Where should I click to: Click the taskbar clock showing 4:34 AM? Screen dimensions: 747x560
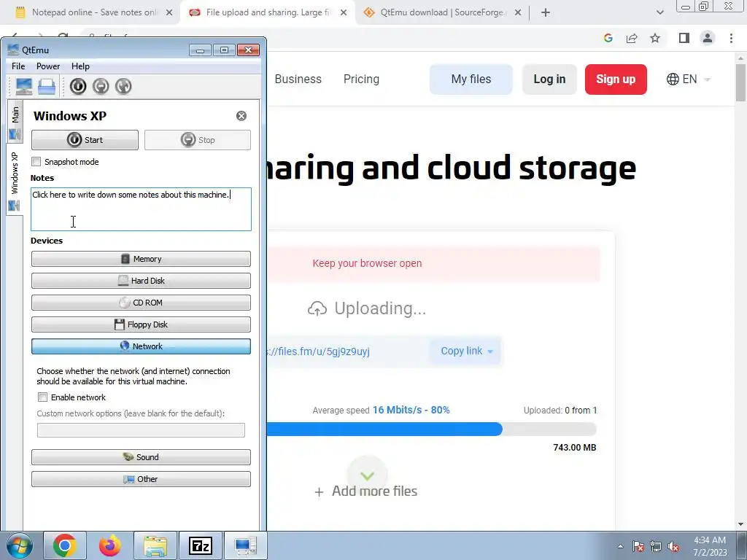pyautogui.click(x=710, y=546)
